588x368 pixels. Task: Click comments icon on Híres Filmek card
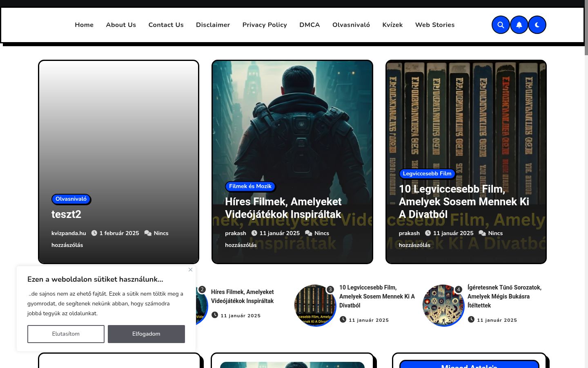click(309, 233)
